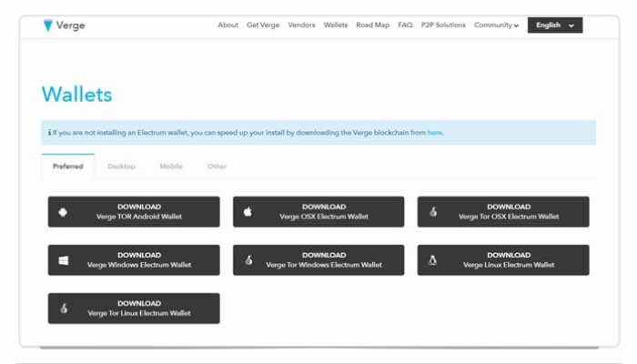Screen dimensions: 637x364
Task: Click the Apple icon on OSX Electrum Wallet button
Action: pyautogui.click(x=248, y=212)
